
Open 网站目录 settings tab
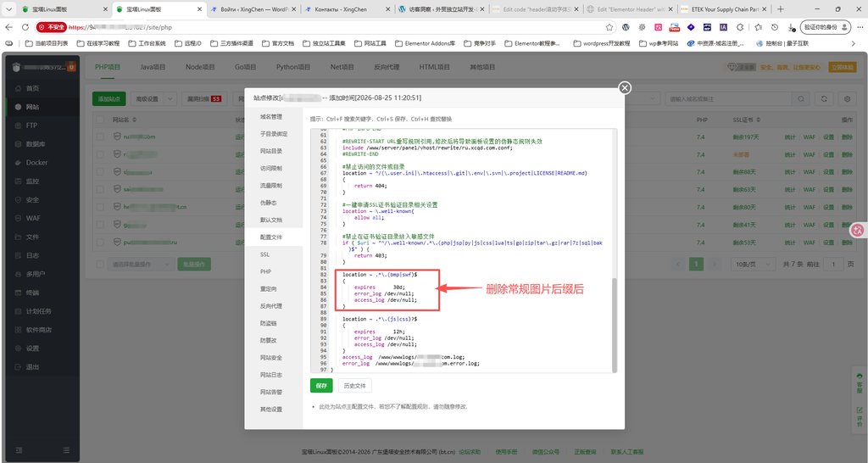(x=271, y=151)
